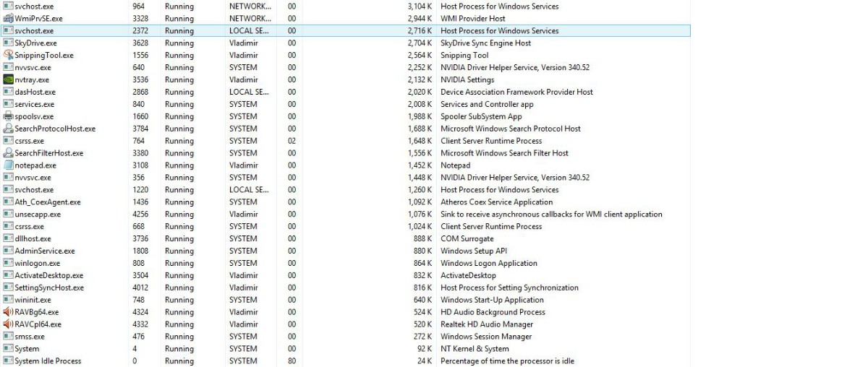Image resolution: width=868 pixels, height=367 pixels.
Task: Click the CPU value 02 in the csrss.exe row
Action: (292, 142)
